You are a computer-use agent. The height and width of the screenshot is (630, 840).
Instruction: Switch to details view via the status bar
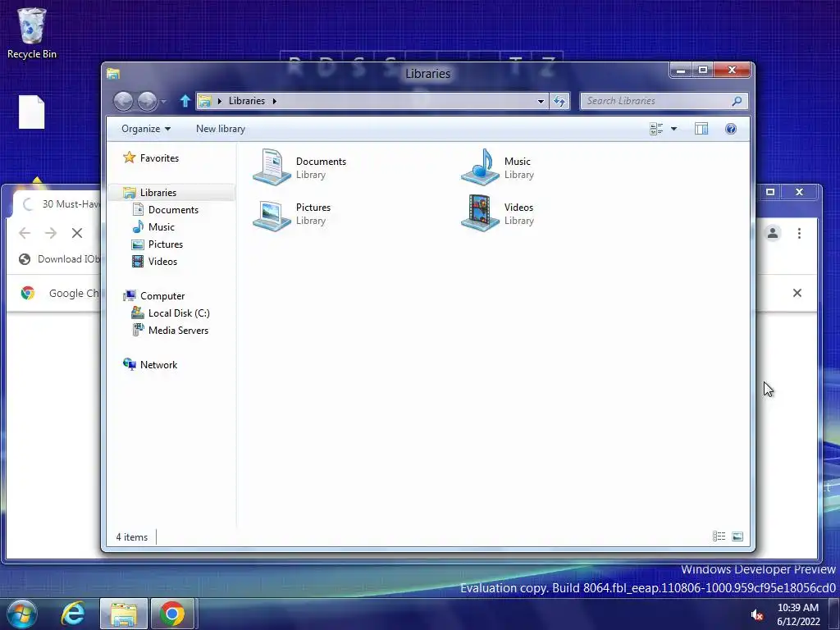point(719,536)
